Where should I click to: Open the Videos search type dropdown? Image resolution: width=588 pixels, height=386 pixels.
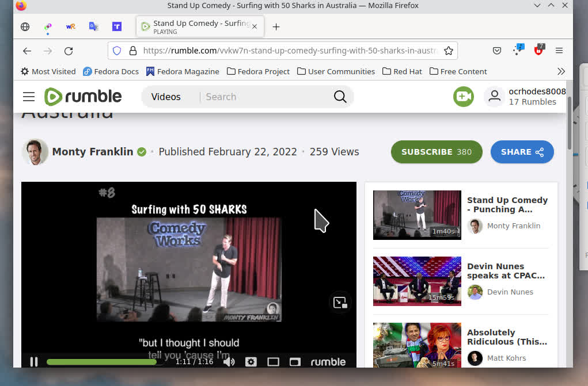tap(166, 97)
